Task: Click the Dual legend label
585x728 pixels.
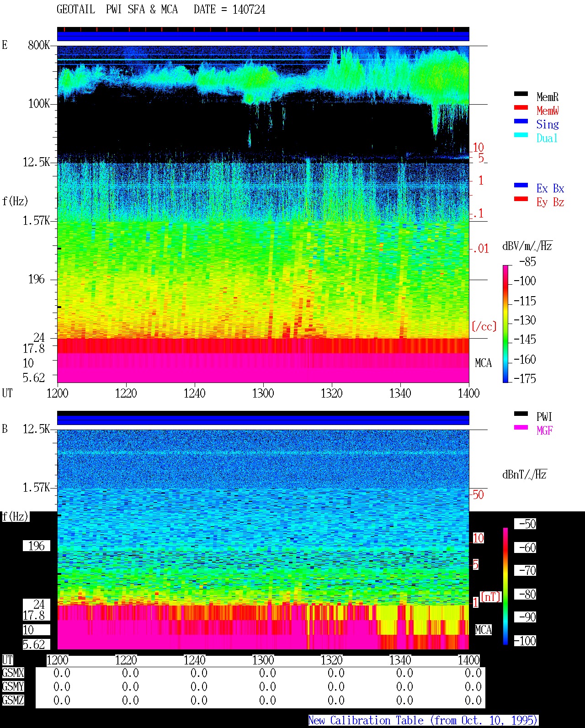Action: tap(548, 138)
